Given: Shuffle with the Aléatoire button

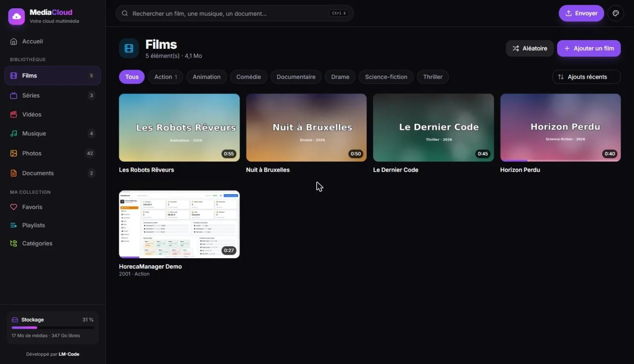Looking at the screenshot, I should pyautogui.click(x=529, y=48).
